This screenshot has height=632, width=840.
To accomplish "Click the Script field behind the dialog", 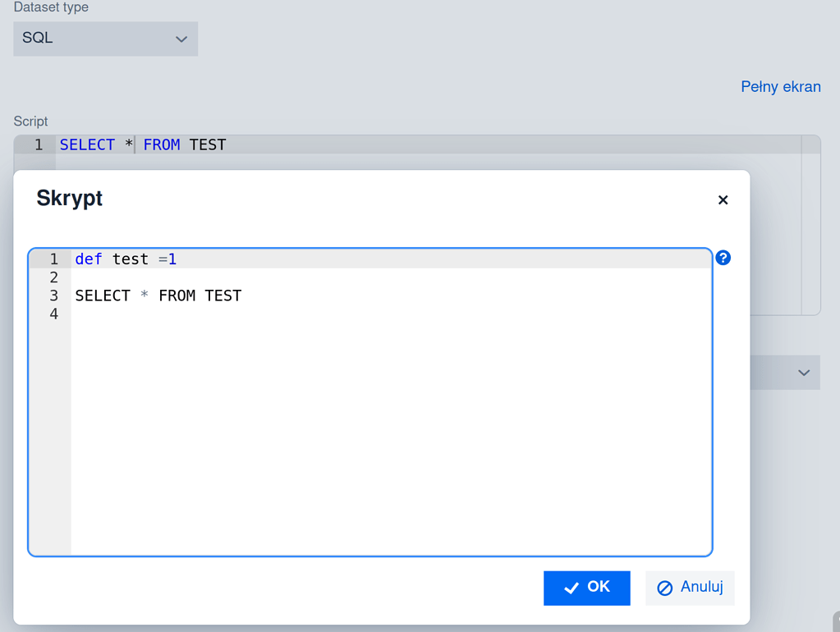I will click(x=164, y=144).
